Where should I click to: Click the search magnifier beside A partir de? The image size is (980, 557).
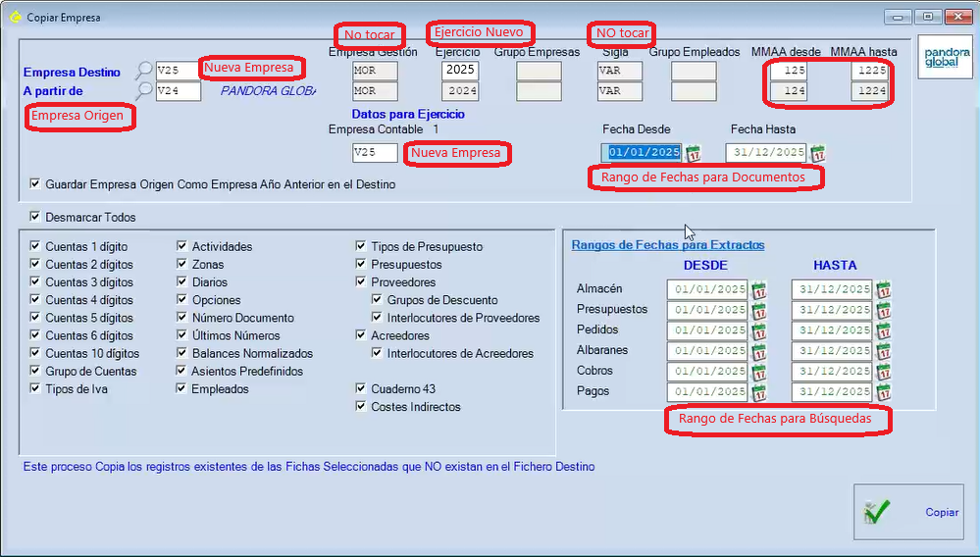coord(144,91)
